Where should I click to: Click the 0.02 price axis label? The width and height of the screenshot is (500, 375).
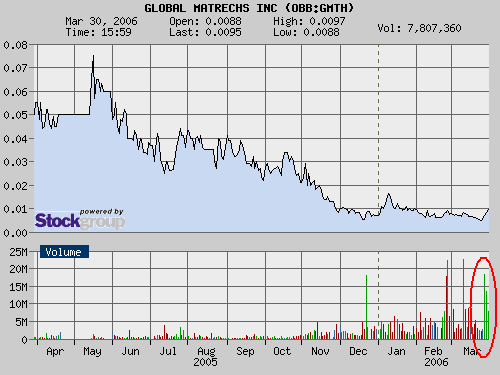tap(15, 186)
